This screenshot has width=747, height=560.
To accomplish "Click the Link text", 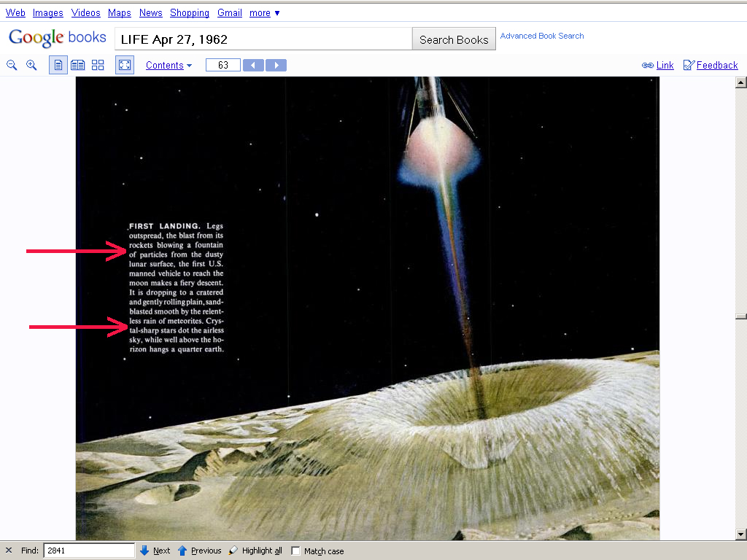I will [x=665, y=65].
